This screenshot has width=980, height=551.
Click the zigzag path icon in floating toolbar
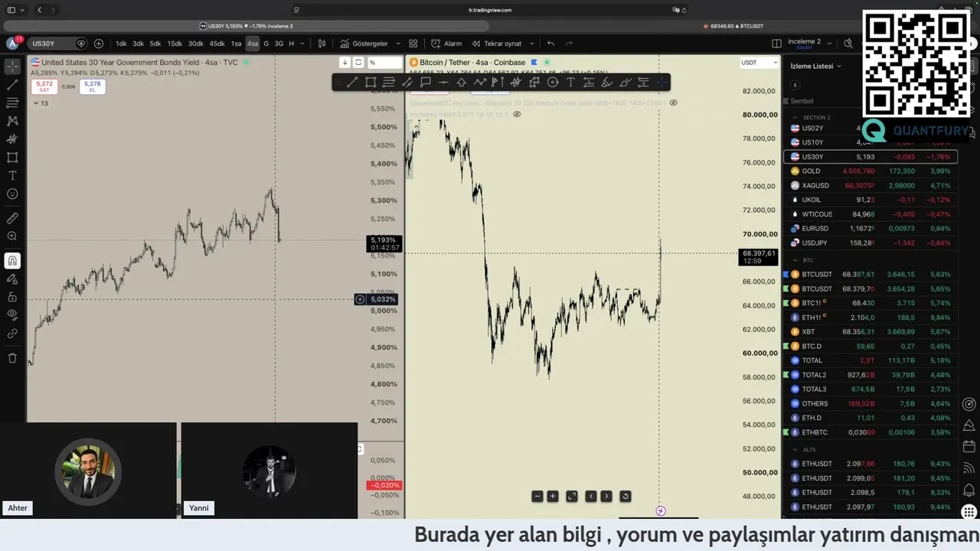[x=479, y=83]
